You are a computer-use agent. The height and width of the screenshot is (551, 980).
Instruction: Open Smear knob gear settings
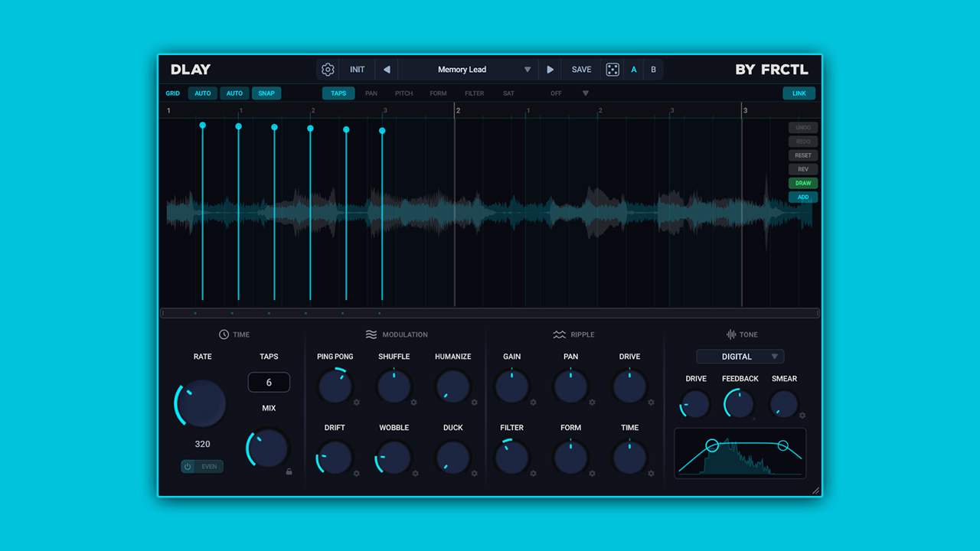click(802, 416)
